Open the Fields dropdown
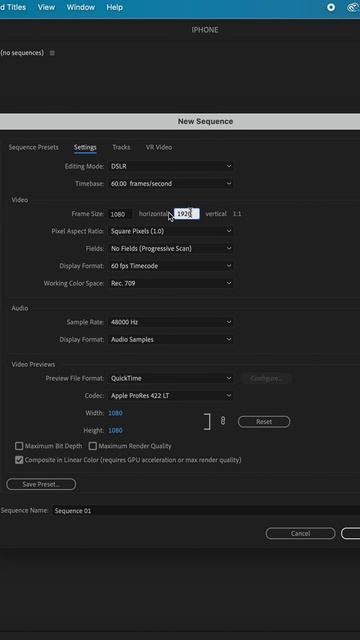 click(171, 249)
